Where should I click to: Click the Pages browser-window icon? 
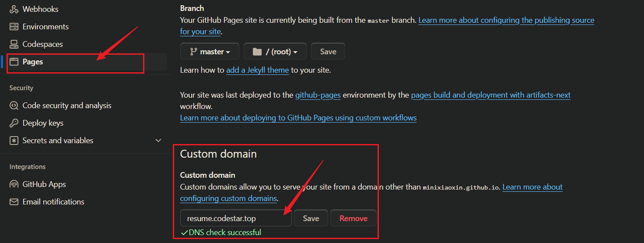coord(14,62)
